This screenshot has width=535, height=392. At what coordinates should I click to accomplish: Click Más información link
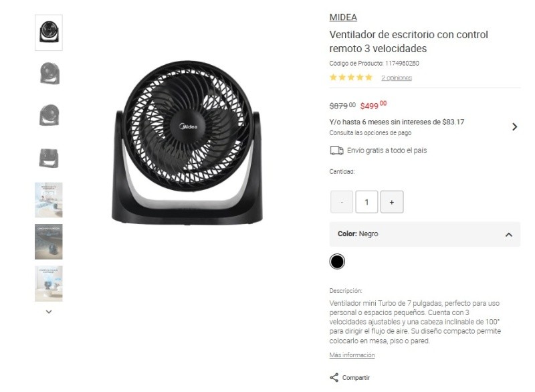pyautogui.click(x=352, y=355)
